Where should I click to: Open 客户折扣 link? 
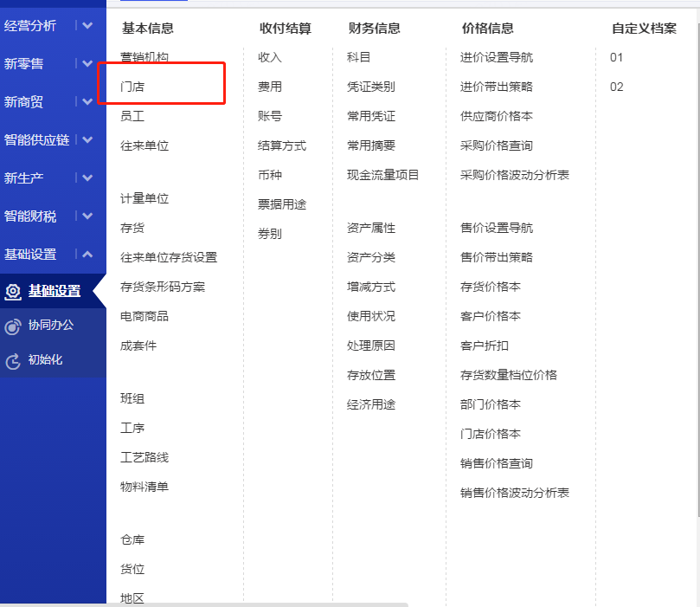pyautogui.click(x=485, y=345)
